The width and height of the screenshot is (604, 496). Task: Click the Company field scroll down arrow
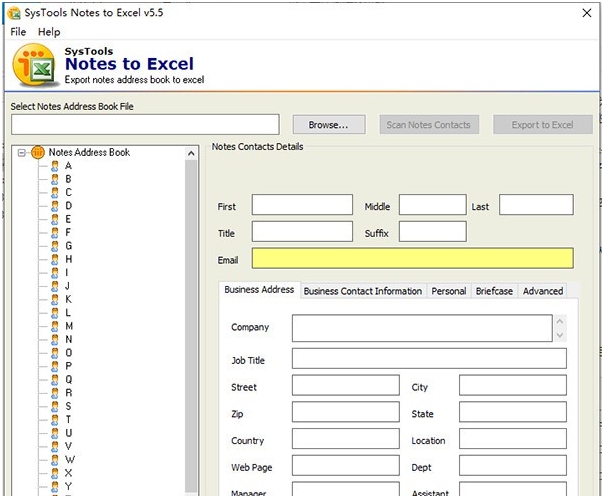point(560,335)
